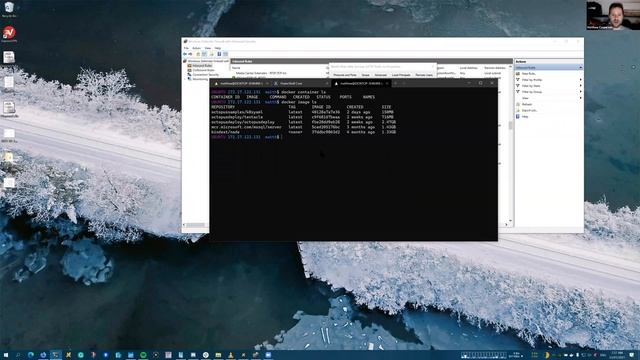This screenshot has width=640, height=360.
Task: Open a new terminal tab with plus button
Action: pos(396,84)
